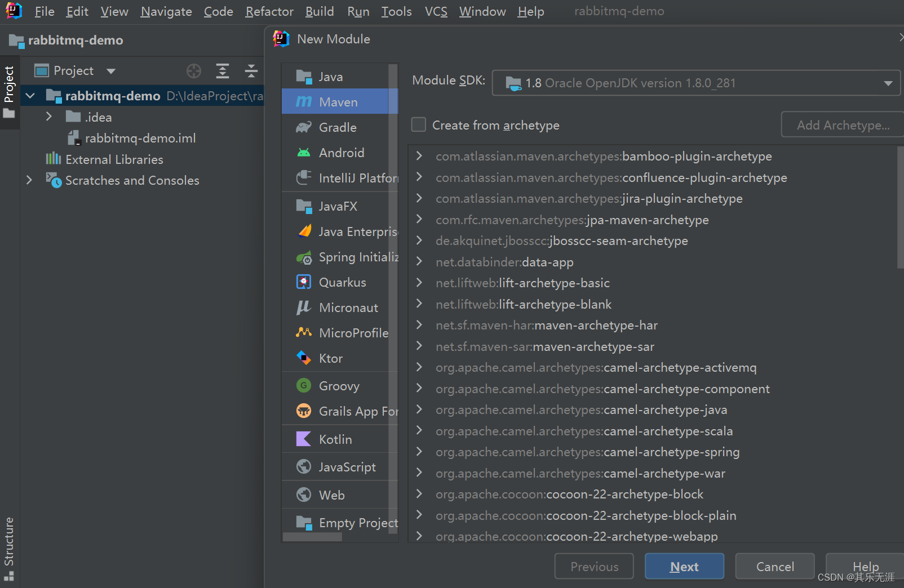
Task: Select maven-archetype-sar row
Action: pos(654,346)
